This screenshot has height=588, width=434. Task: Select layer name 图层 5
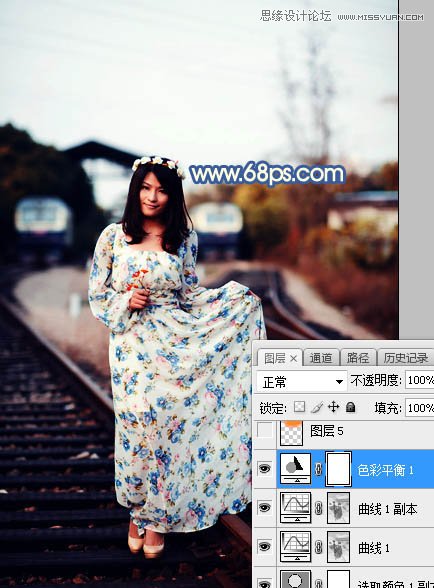(x=326, y=431)
